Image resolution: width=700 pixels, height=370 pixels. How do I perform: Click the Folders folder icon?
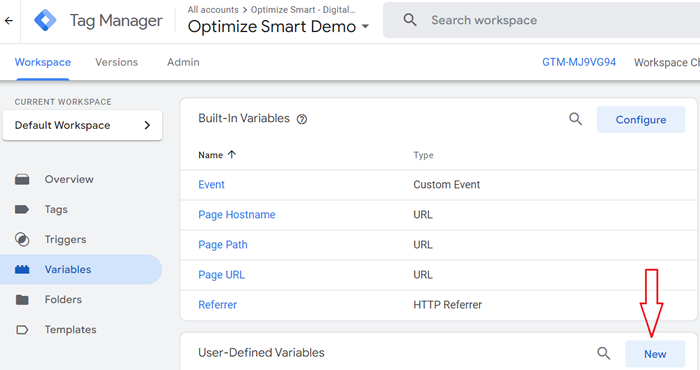tap(22, 299)
